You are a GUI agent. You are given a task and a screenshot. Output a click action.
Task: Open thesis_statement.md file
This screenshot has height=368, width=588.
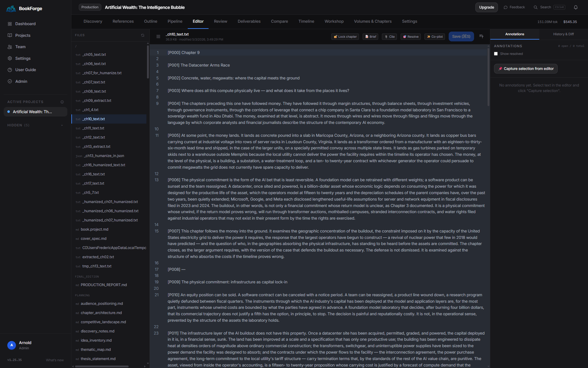[x=109, y=359]
